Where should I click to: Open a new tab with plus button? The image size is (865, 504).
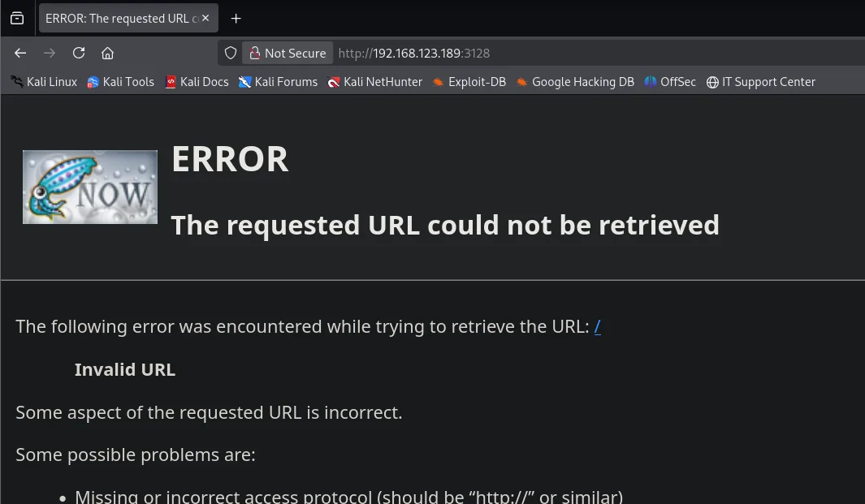(x=236, y=19)
